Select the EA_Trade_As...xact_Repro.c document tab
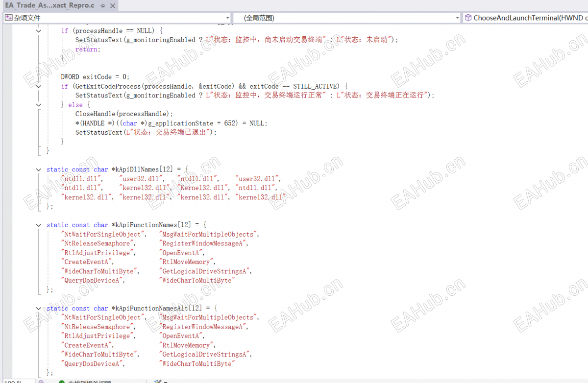The image size is (588, 383). (x=50, y=6)
